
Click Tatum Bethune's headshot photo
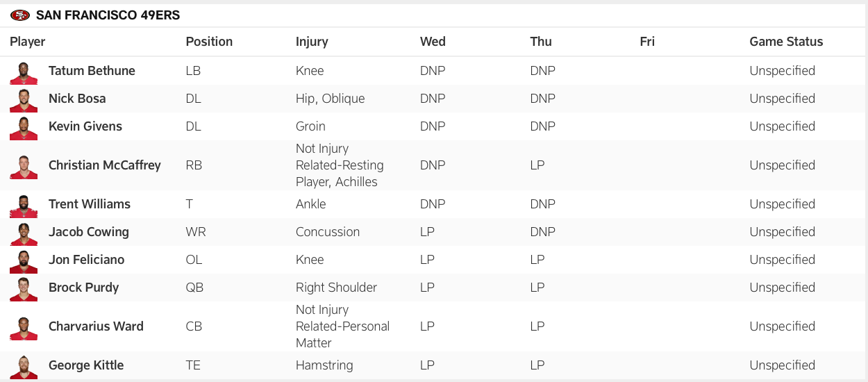tap(24, 72)
